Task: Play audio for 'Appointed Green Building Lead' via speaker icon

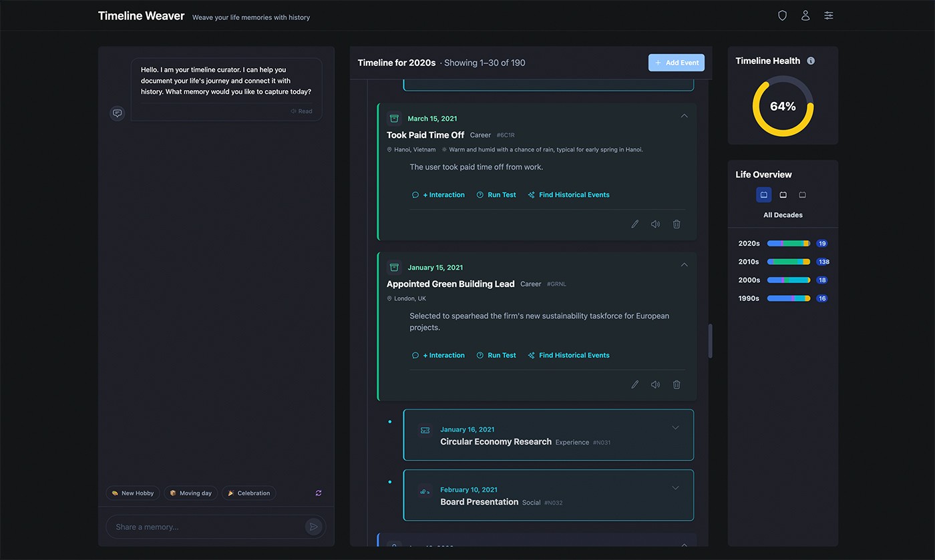Action: pos(655,384)
